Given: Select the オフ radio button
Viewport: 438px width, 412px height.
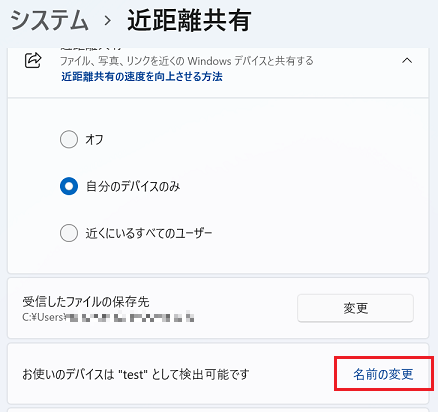Looking at the screenshot, I should pyautogui.click(x=69, y=139).
